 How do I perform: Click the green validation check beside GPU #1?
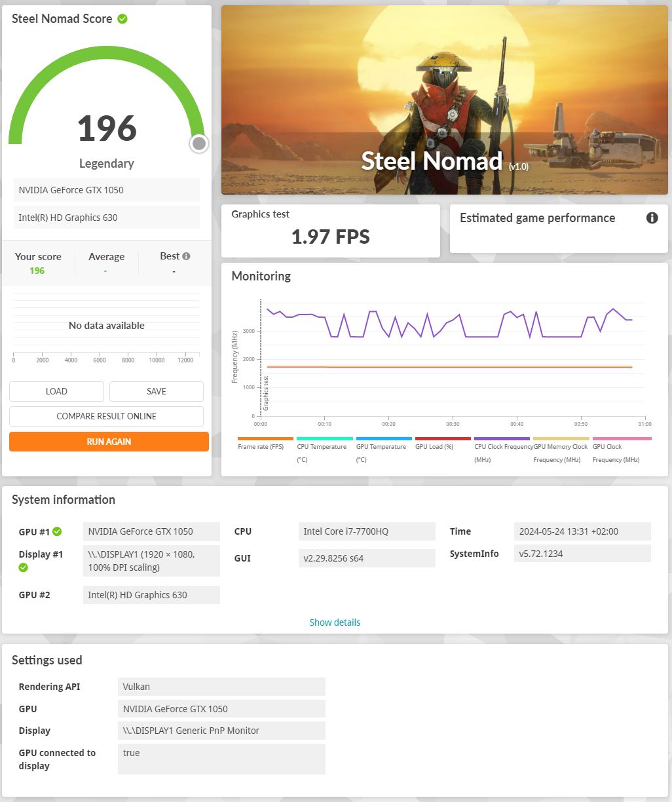click(57, 531)
